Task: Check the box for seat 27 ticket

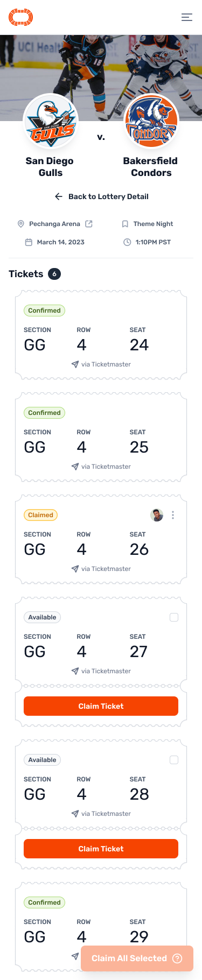Action: (174, 617)
